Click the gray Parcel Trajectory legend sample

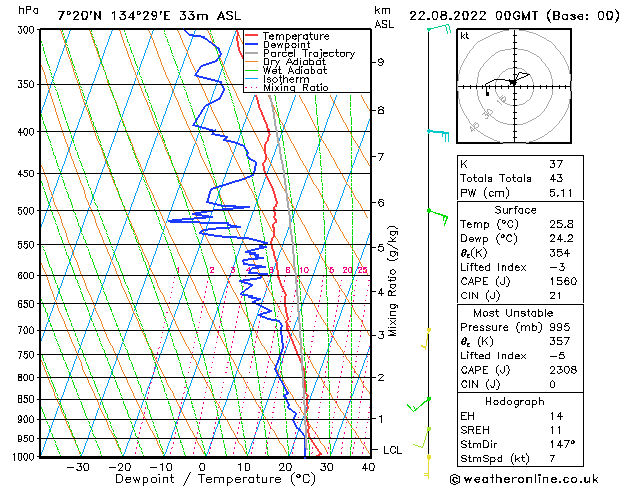click(x=251, y=53)
